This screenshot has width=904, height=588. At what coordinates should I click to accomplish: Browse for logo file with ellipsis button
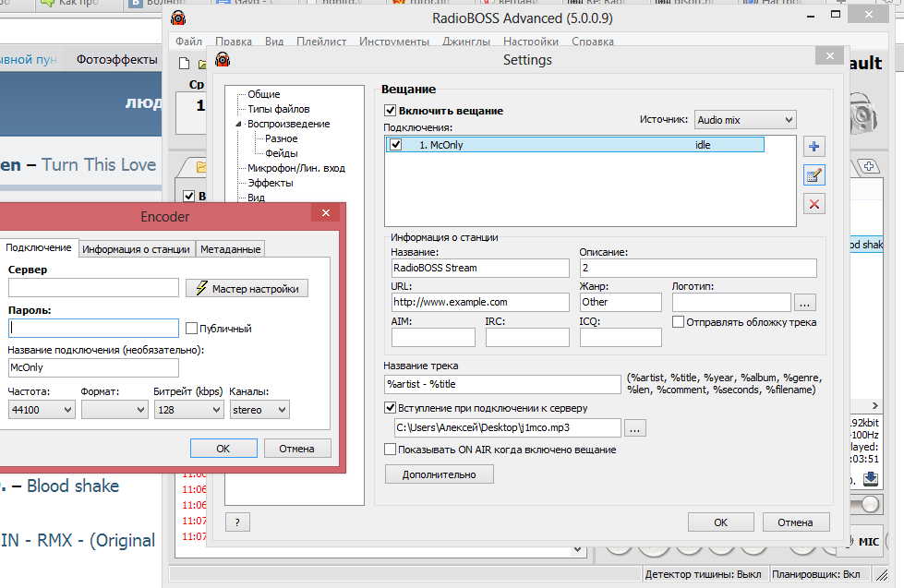coord(805,303)
